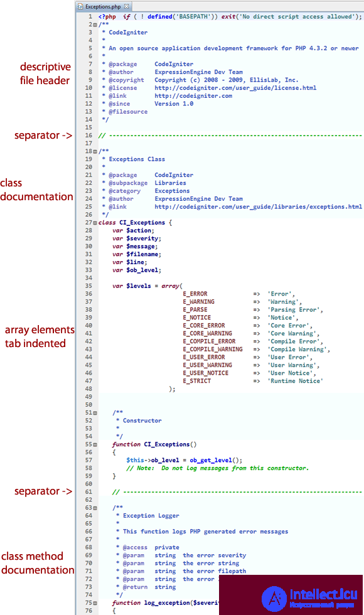The height and width of the screenshot is (615, 364).
Task: Click the $filename variable on line 31
Action: click(x=144, y=255)
